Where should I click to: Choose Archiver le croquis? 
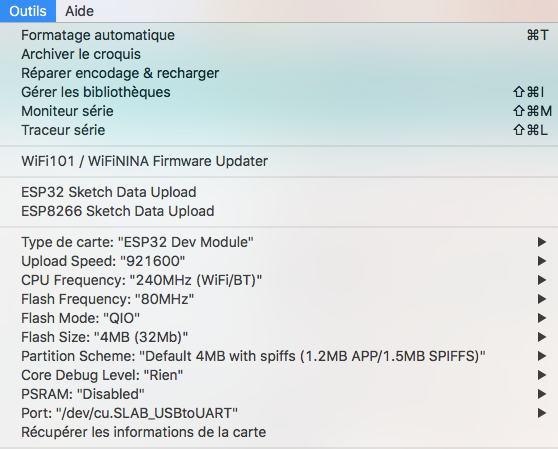tap(279, 54)
